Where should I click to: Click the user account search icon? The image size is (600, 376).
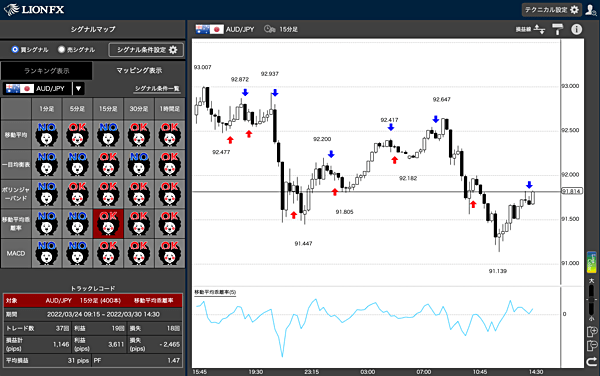[x=591, y=10]
